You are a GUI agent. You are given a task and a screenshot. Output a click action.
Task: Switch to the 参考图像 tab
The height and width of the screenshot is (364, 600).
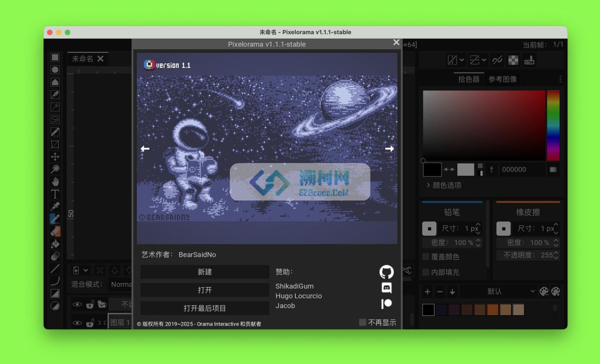click(x=502, y=79)
